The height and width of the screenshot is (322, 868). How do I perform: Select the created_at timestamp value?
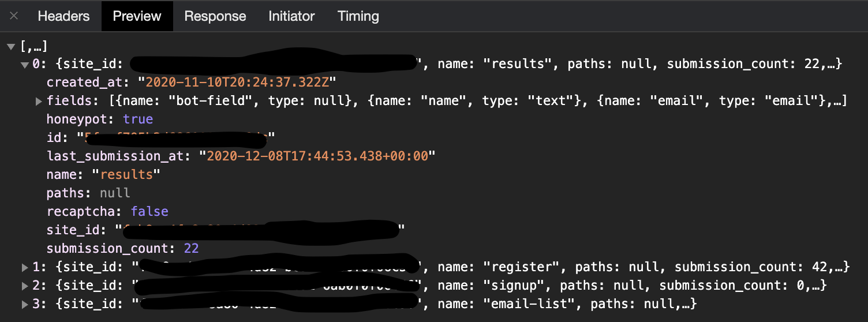pos(237,83)
